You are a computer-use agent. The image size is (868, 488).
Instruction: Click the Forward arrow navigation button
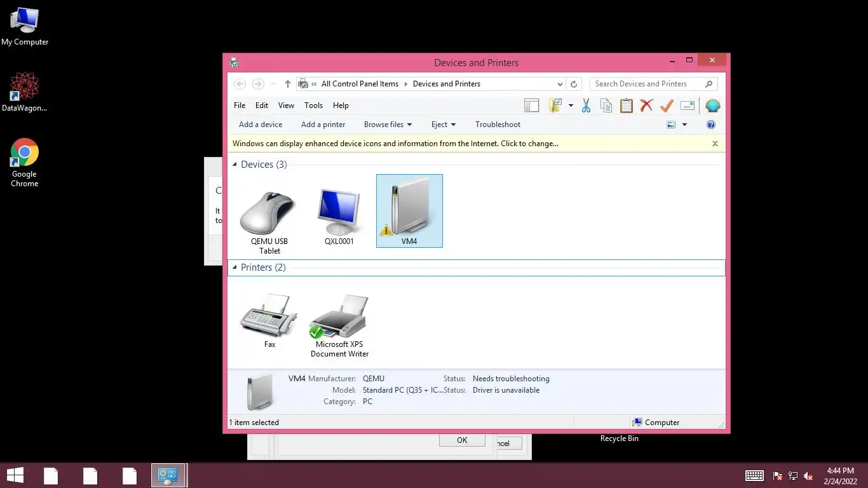point(258,84)
